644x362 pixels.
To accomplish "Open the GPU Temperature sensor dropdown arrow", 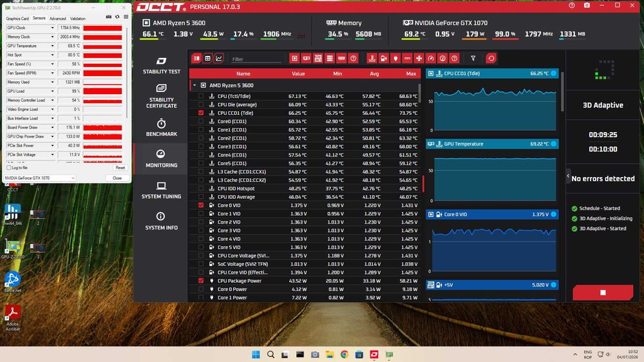I will (52, 46).
